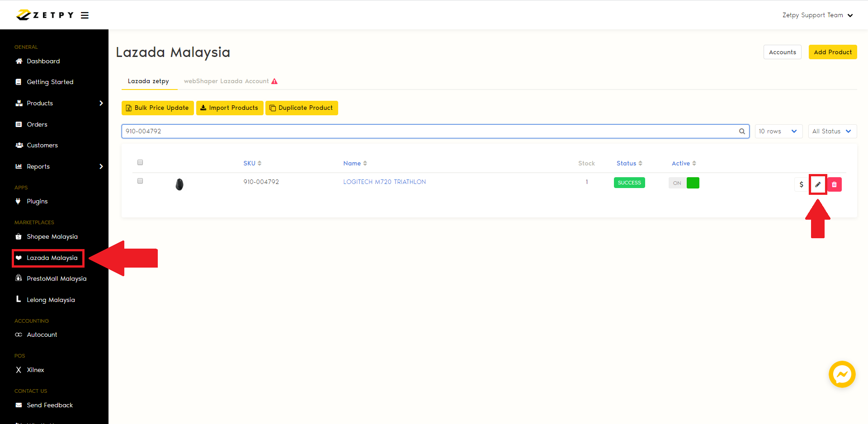The width and height of the screenshot is (868, 424).
Task: Toggle the Active ON switch
Action: [684, 183]
